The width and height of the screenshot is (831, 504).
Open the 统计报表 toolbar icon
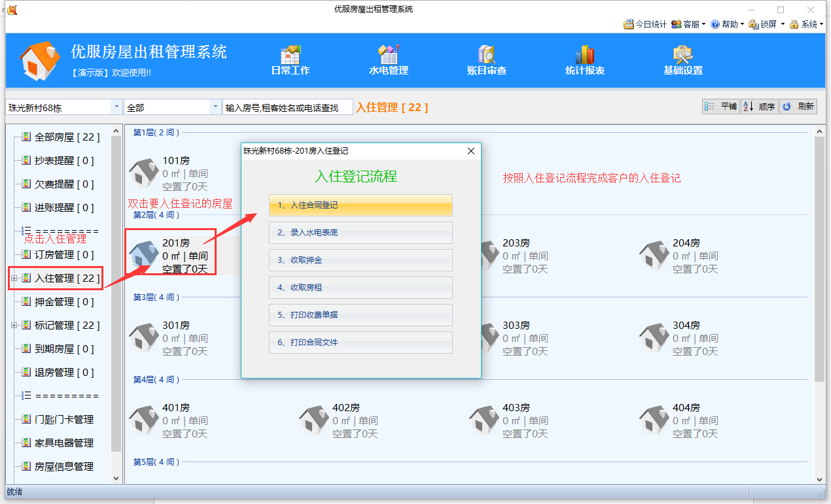coord(585,60)
